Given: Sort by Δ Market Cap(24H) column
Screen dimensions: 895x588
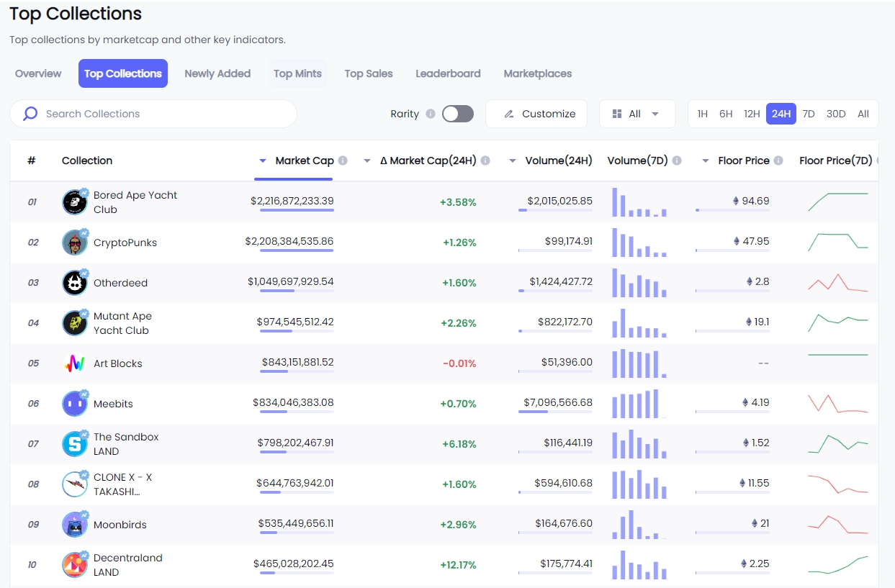Looking at the screenshot, I should (x=428, y=160).
